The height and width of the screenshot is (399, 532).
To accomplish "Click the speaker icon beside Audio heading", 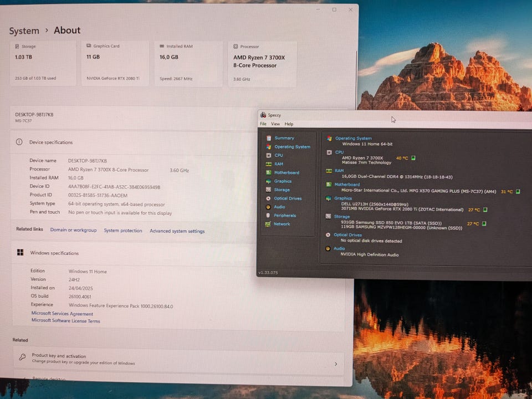I will click(x=328, y=249).
